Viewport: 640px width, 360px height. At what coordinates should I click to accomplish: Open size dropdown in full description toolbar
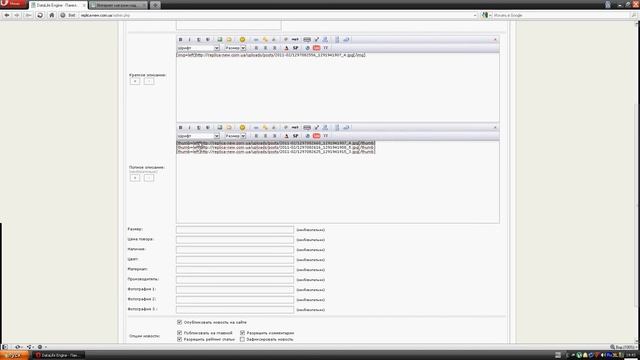[235, 136]
